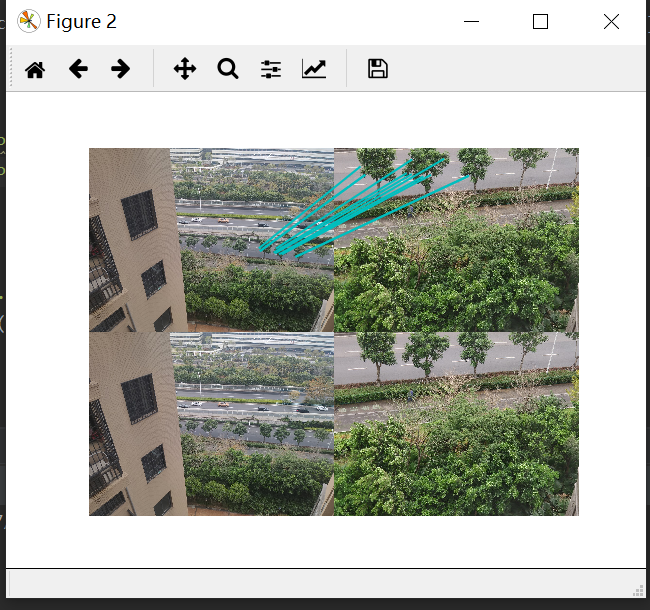Close the Figure 2 window
Screen dimensions: 650x610
[611, 22]
